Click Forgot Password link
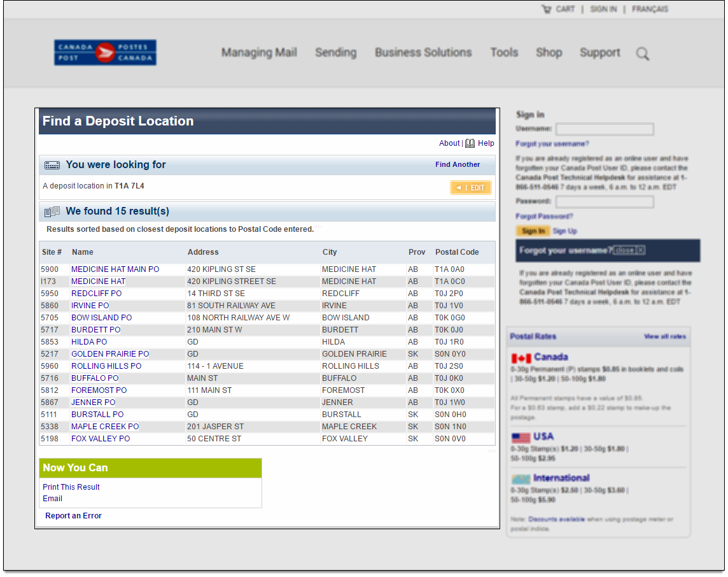The width and height of the screenshot is (728, 577). pos(544,217)
